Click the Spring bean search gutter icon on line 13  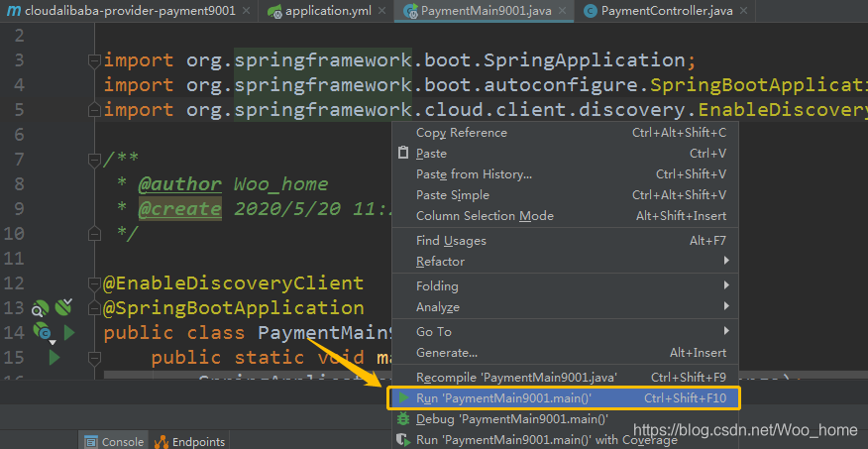(41, 308)
